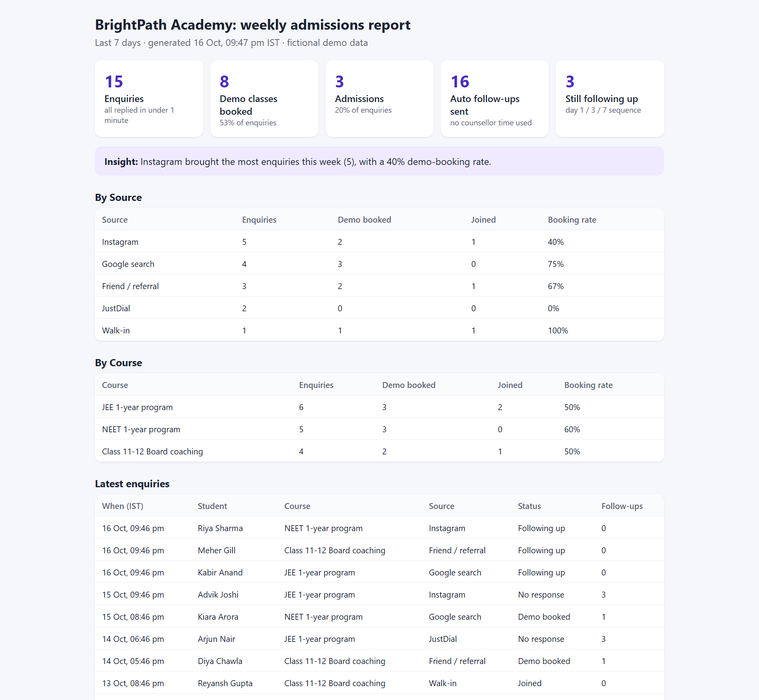The image size is (759, 700).
Task: Select student Arjun Nair
Action: point(216,639)
